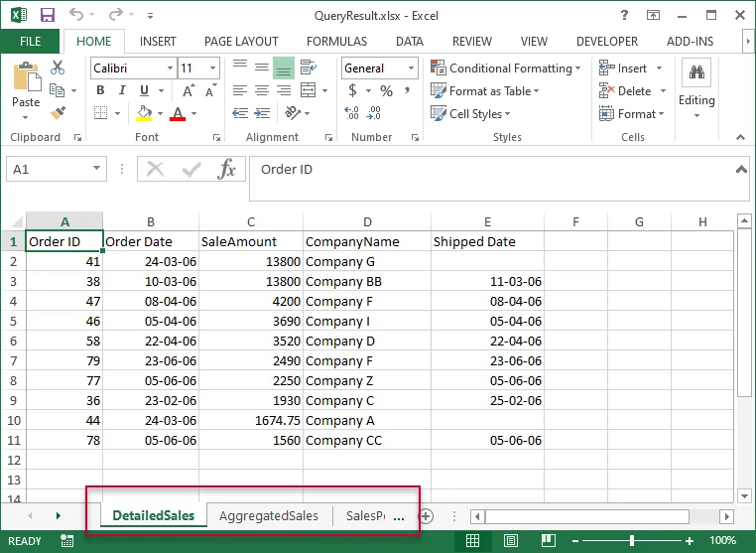Switch to Normal view in status bar
This screenshot has width=756, height=553.
472,541
